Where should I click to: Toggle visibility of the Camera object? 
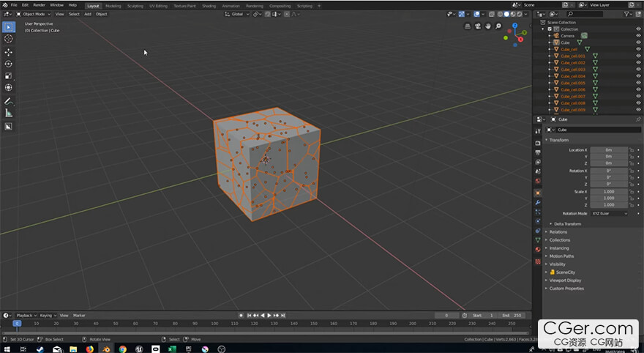coord(638,36)
